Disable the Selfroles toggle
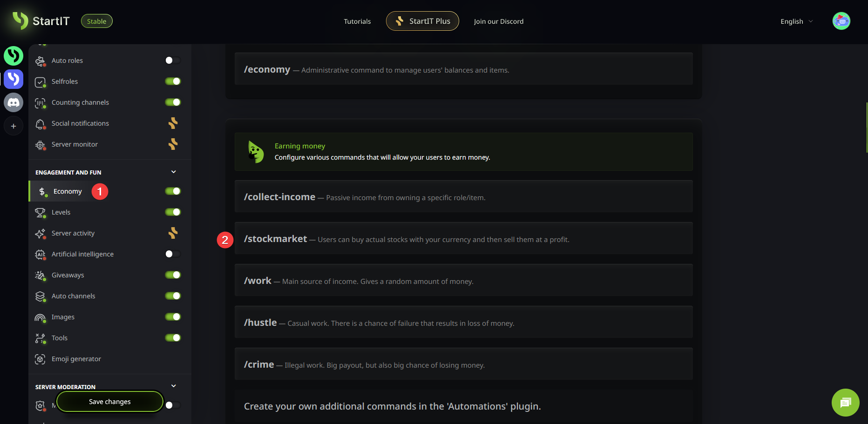Image resolution: width=868 pixels, height=424 pixels. tap(173, 81)
